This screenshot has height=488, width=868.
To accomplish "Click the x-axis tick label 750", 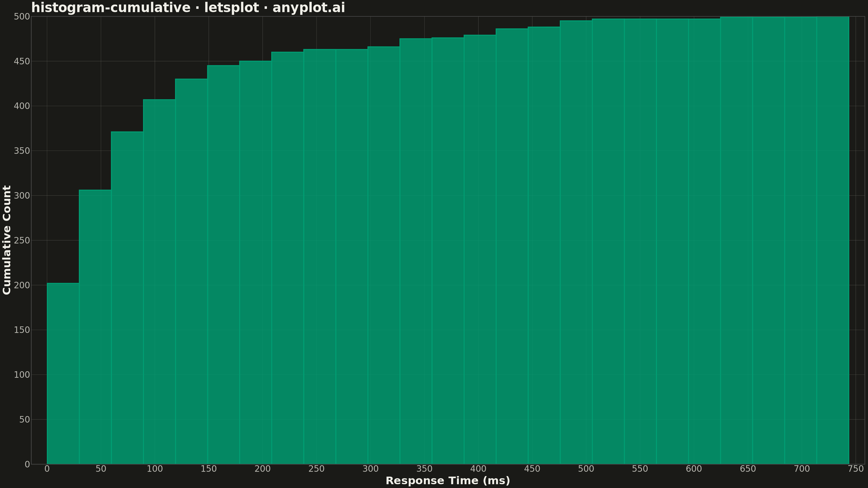I will 856,469.
